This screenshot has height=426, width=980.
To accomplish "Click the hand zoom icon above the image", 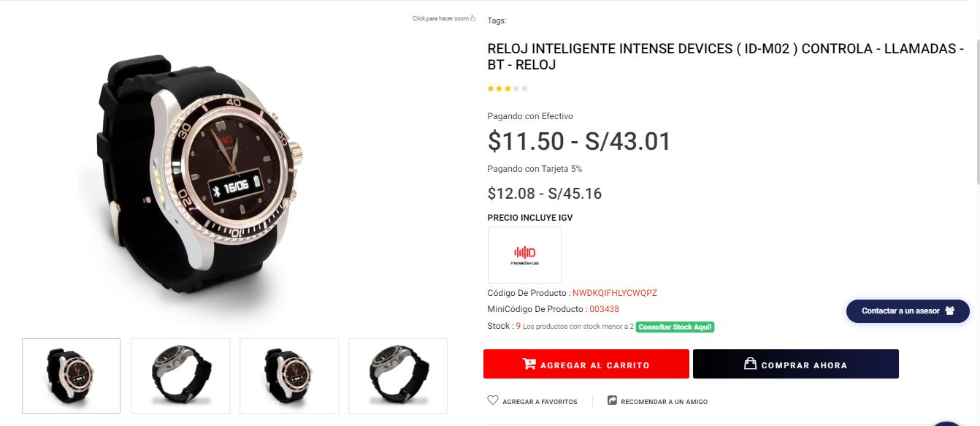I will 473,18.
